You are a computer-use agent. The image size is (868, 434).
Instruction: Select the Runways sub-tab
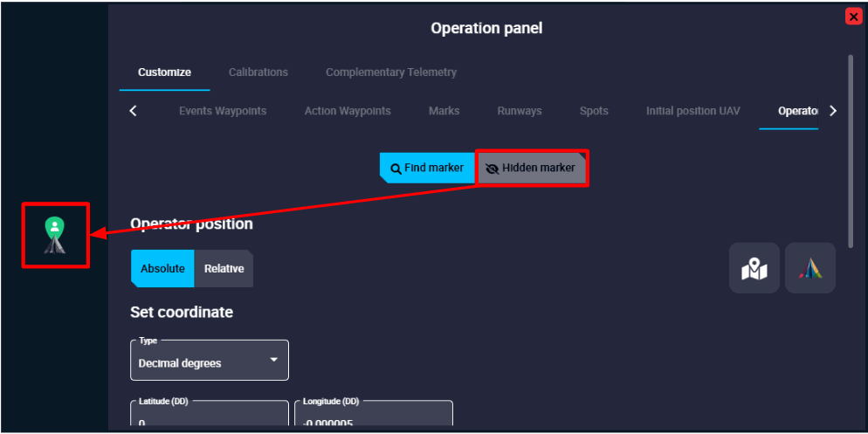point(519,111)
